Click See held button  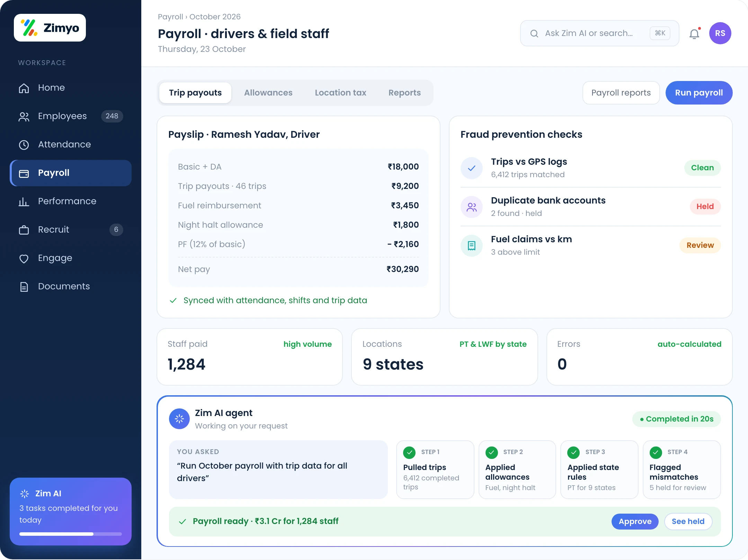click(688, 521)
